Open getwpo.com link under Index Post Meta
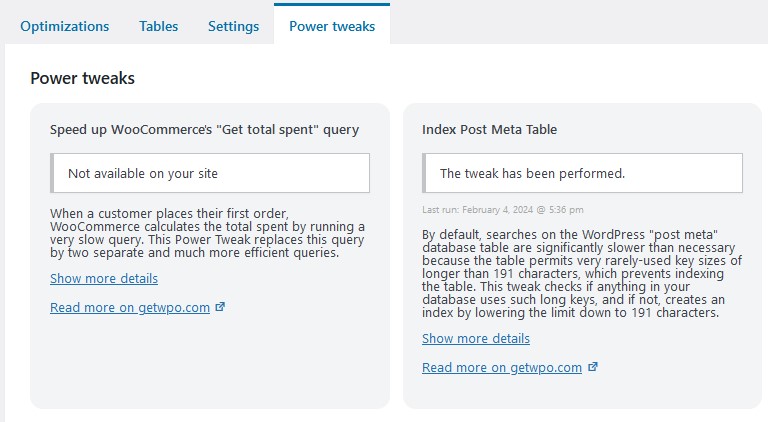768x422 pixels. [502, 368]
